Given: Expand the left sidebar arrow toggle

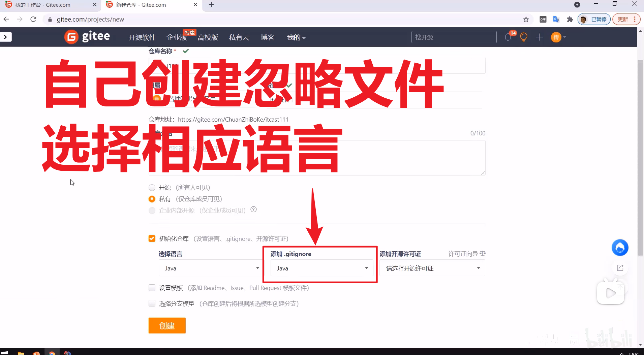Looking at the screenshot, I should 6,37.
